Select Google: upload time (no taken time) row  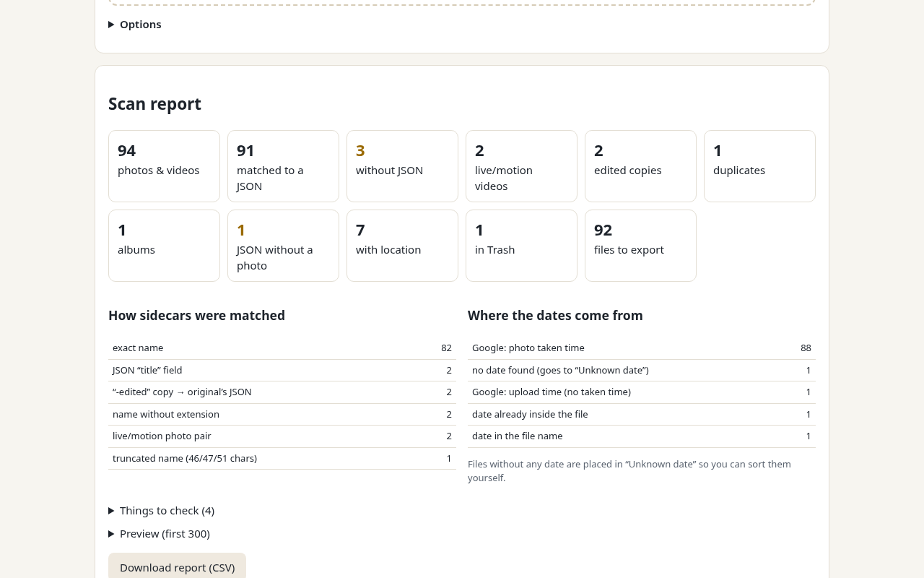tap(642, 392)
